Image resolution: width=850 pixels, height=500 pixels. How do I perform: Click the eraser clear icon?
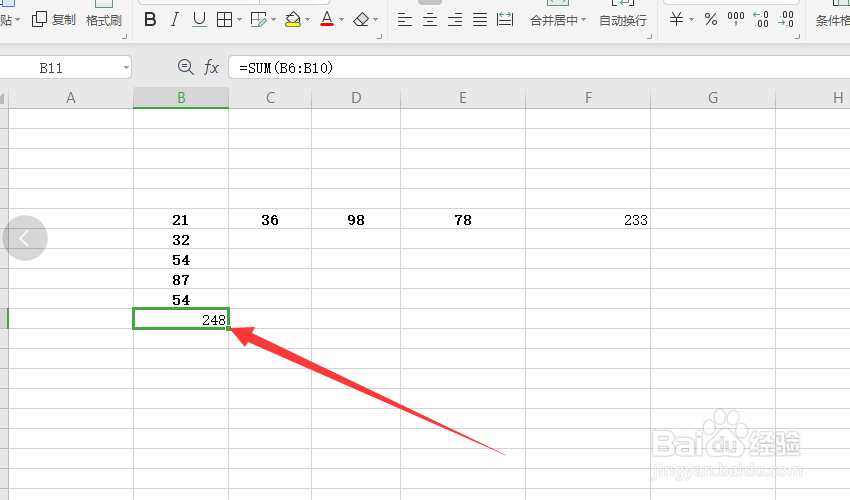pos(360,20)
